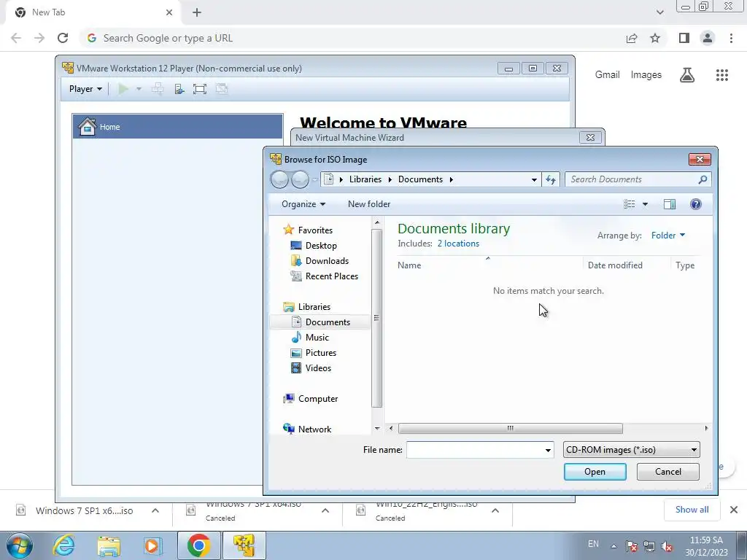This screenshot has width=747, height=560.
Task: Click the change view icon
Action: click(x=630, y=204)
